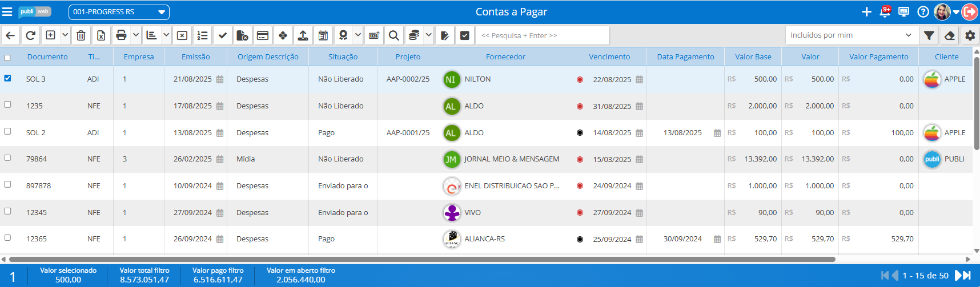980x287 pixels.
Task: Click the Fornecedor column header
Action: tap(505, 56)
